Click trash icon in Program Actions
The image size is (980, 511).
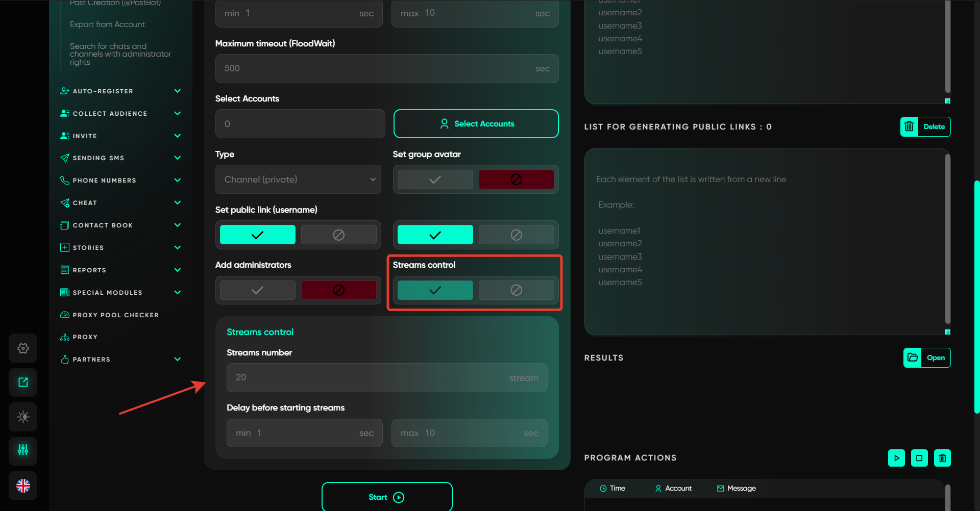942,458
